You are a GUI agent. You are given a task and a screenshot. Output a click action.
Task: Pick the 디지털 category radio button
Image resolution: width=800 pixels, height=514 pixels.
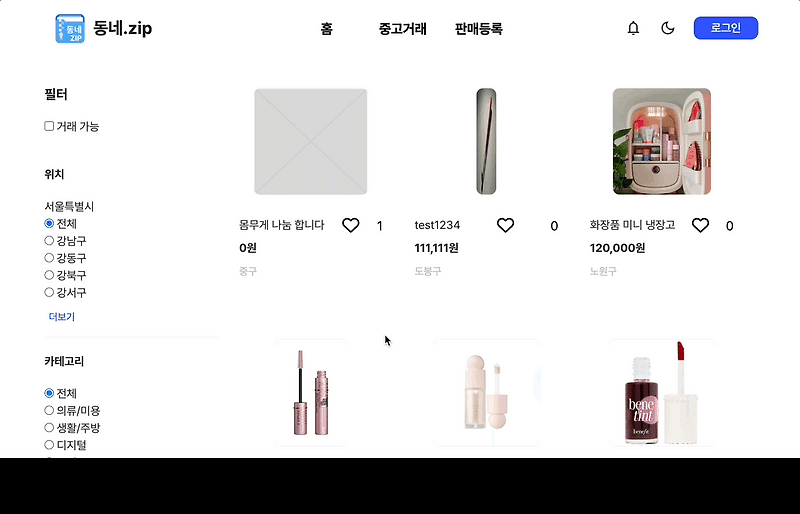coord(49,445)
